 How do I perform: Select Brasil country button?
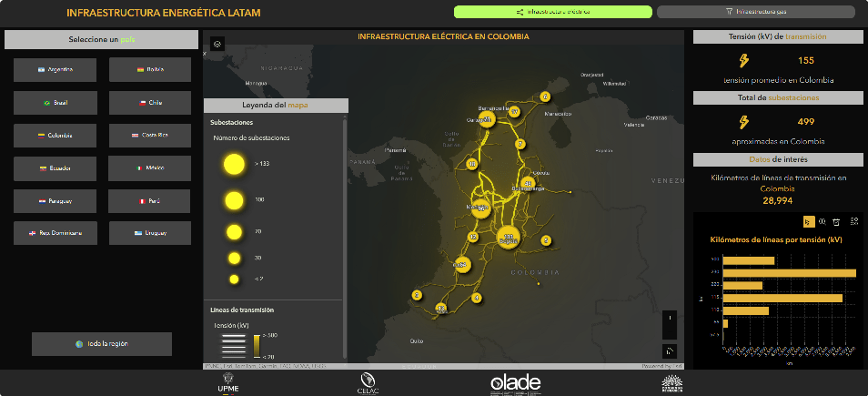click(x=56, y=103)
